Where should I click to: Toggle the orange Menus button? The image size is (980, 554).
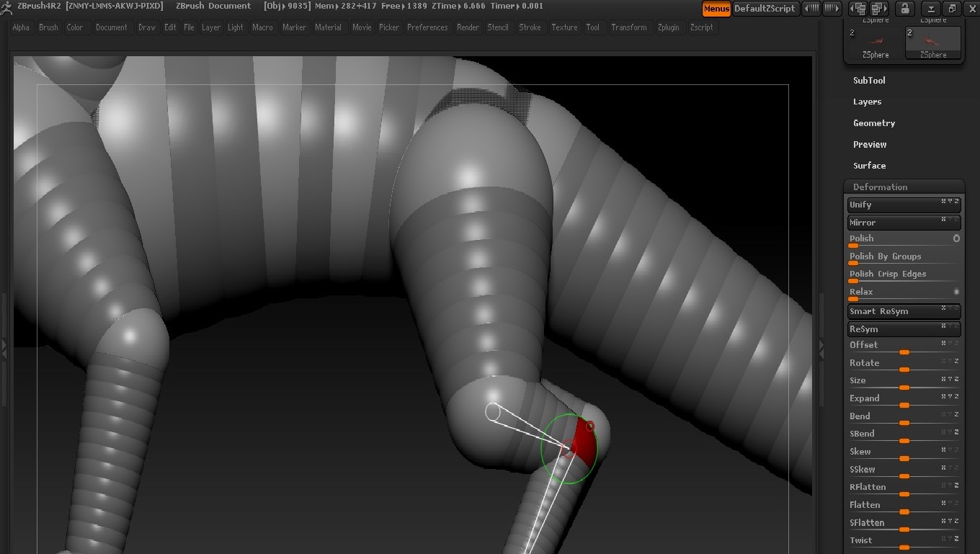[716, 9]
